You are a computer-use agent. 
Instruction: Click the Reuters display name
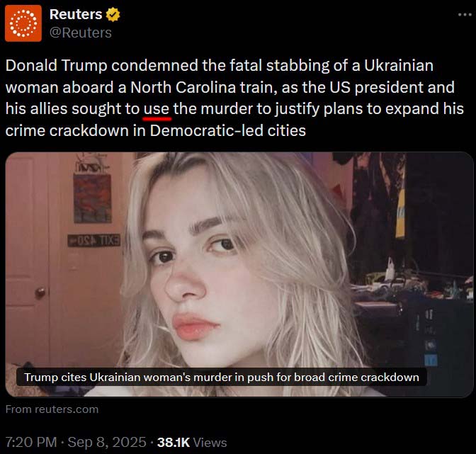click(76, 15)
